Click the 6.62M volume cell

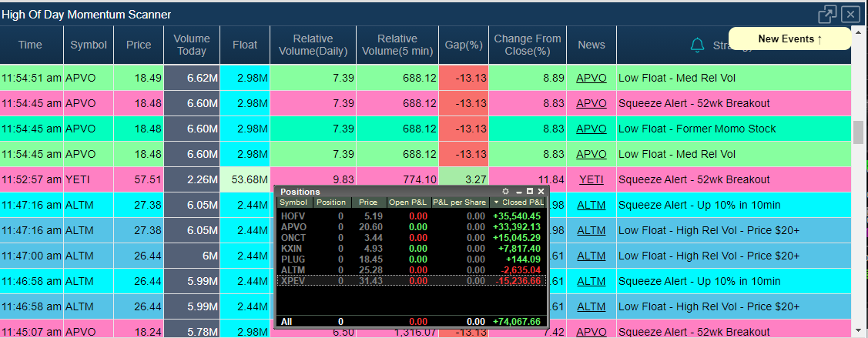192,78
